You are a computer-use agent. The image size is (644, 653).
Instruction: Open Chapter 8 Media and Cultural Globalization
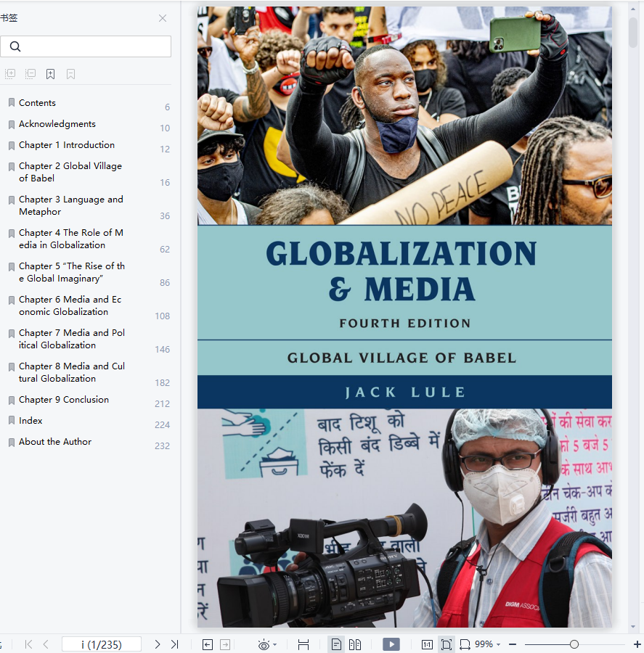72,372
